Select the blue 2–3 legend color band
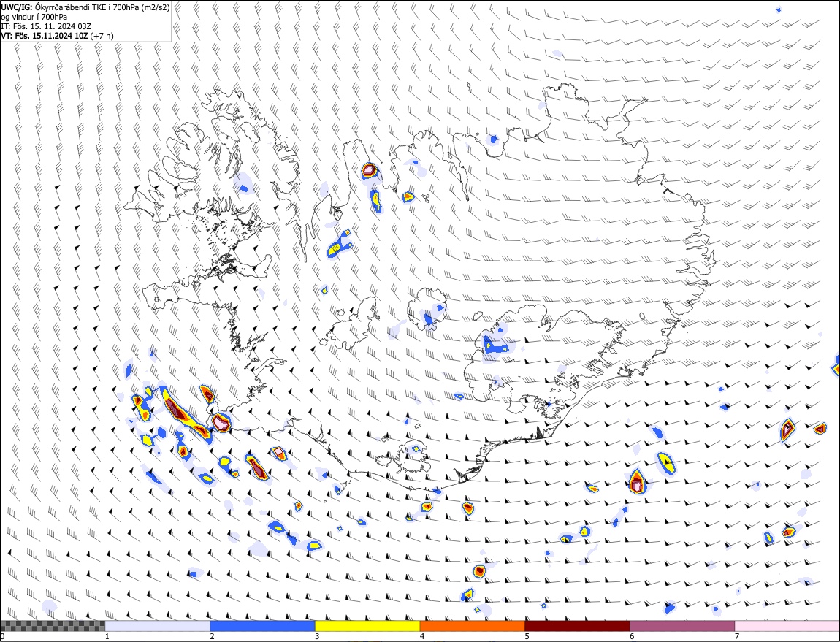Viewport: 840px width, 642px height. point(262,626)
